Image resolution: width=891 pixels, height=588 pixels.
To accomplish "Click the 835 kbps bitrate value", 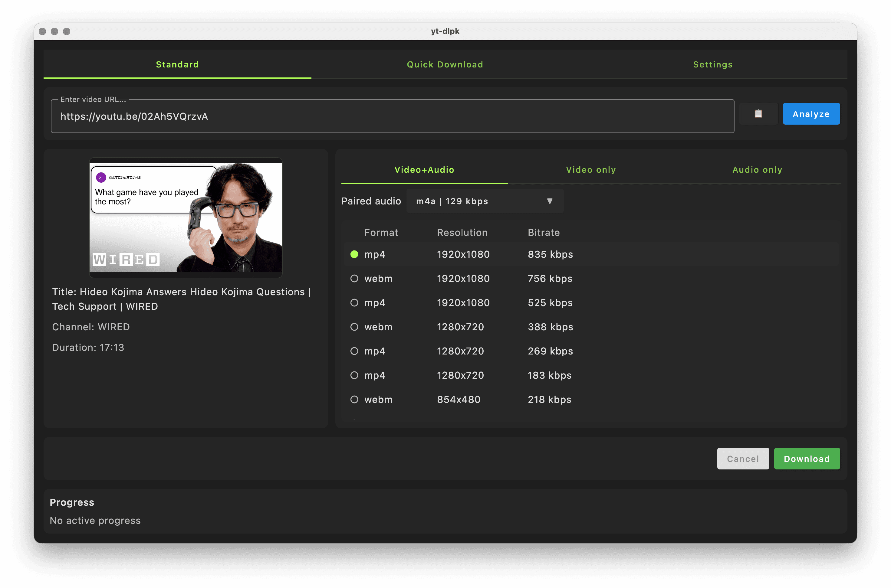I will [x=550, y=254].
